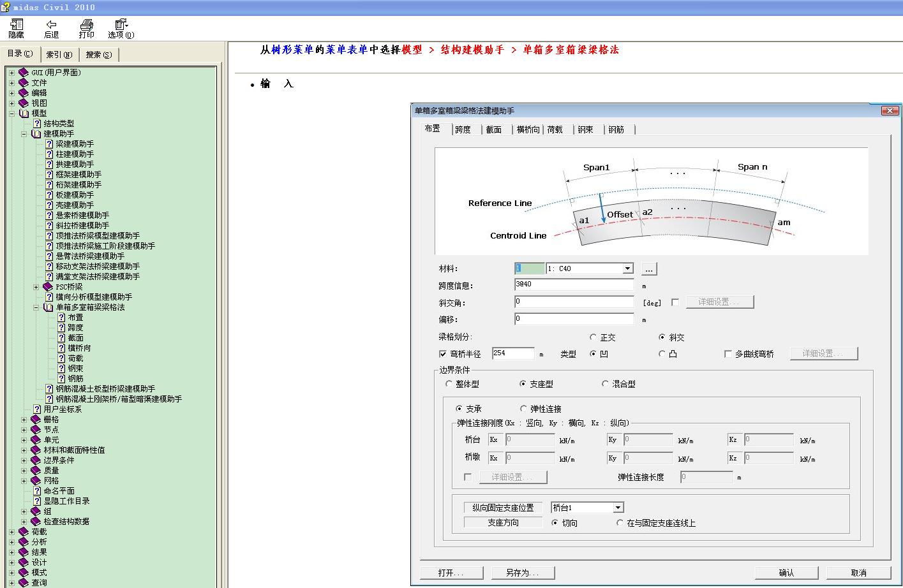Expand the PSC桥梁 tree node
This screenshot has width=903, height=588.
tap(36, 286)
